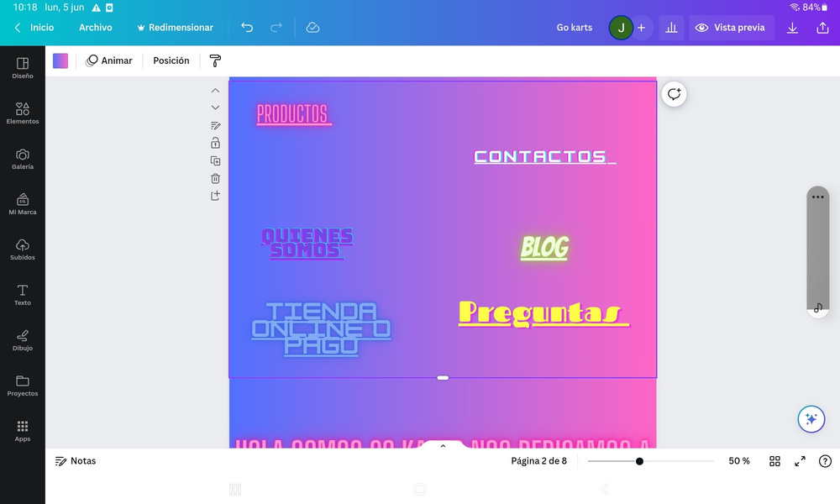The width and height of the screenshot is (840, 504).
Task: Open the Mi Marca panel
Action: [23, 204]
